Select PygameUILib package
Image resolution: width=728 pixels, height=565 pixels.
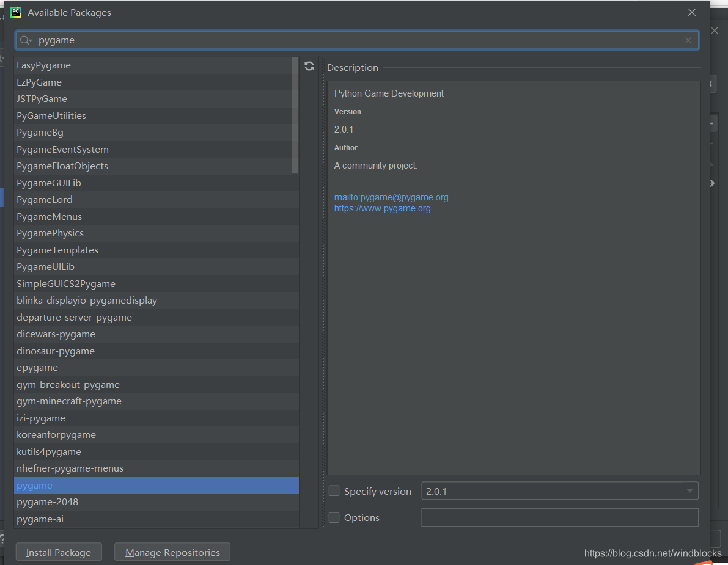[156, 267]
